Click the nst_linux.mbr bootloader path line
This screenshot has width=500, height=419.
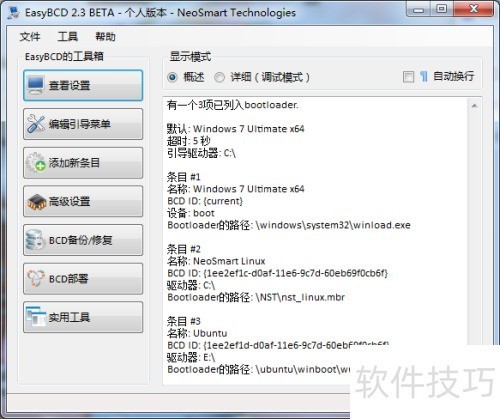(256, 297)
